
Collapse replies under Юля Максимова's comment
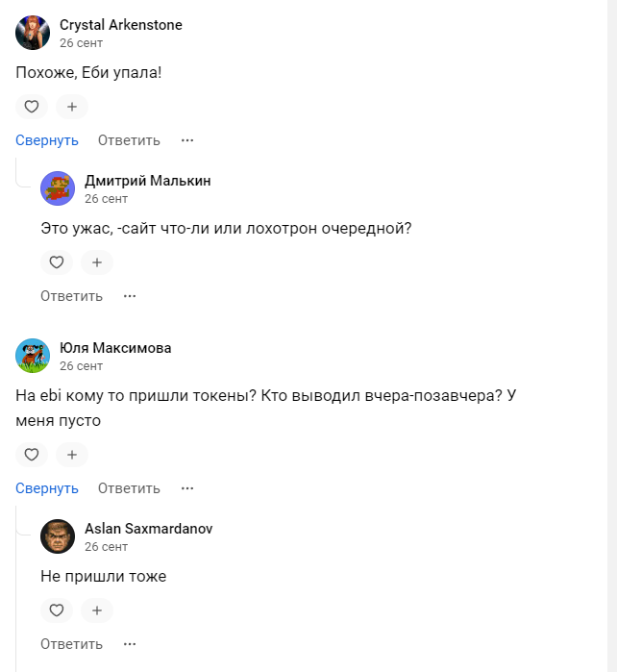(47, 488)
